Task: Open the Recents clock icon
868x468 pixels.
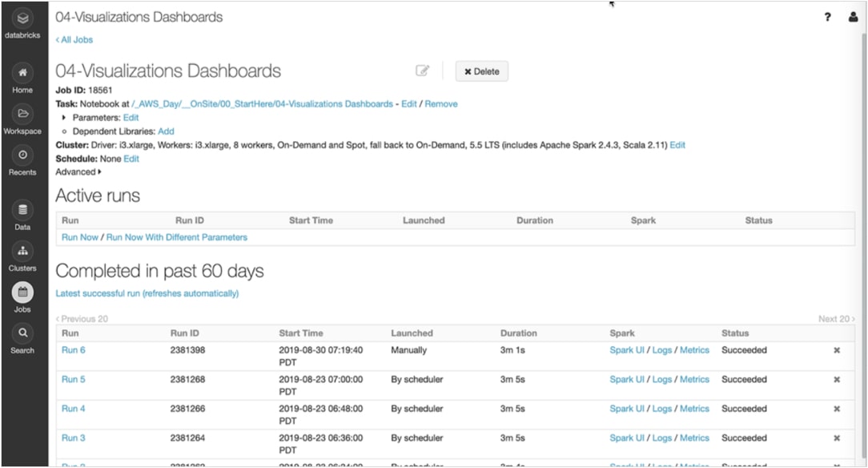Action: pyautogui.click(x=22, y=155)
